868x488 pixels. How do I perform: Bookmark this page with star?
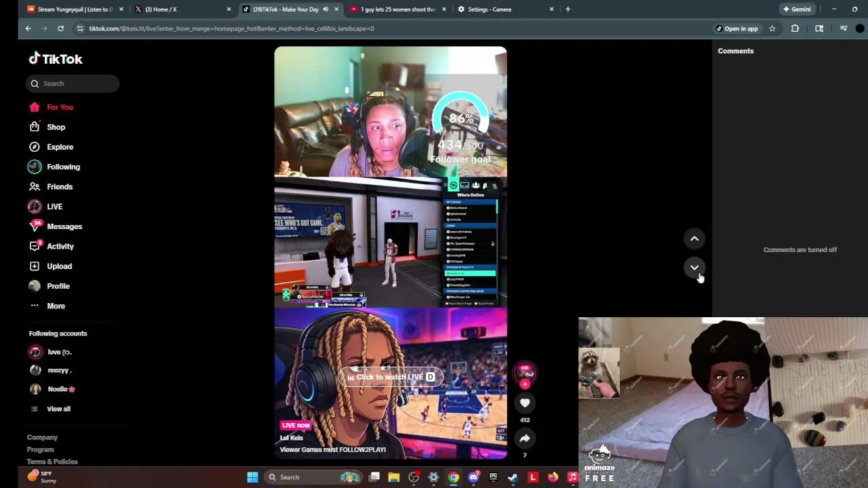coord(772,28)
